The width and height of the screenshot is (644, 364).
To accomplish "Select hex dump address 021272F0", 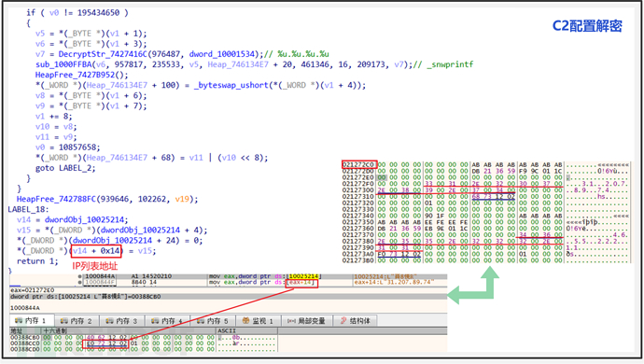I will (358, 184).
